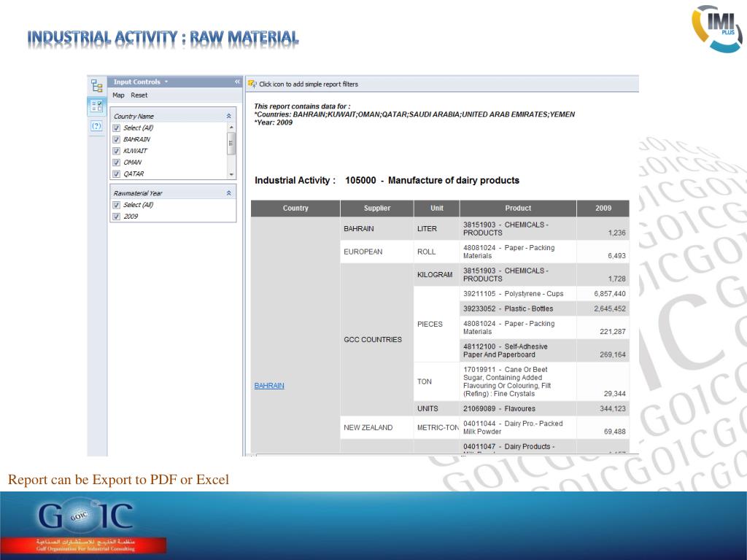Open the BAHRAIN country link in table
The height and width of the screenshot is (560, 747).
(x=269, y=386)
